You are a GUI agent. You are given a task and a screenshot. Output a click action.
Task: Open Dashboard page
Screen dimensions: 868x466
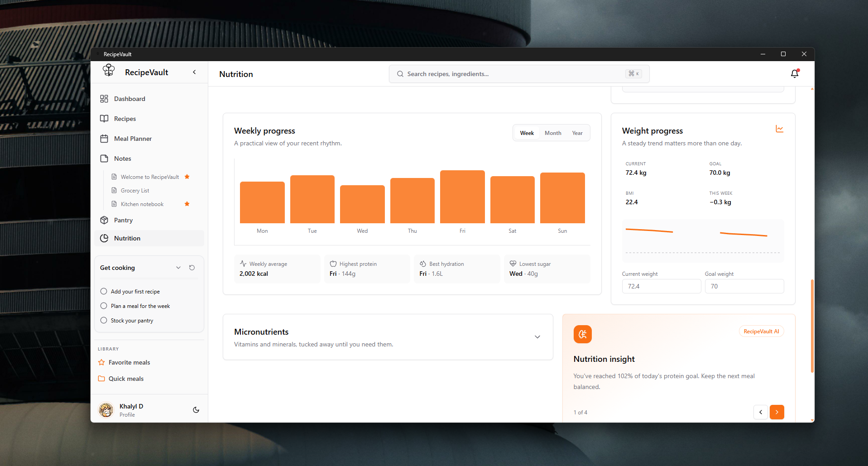click(x=149, y=99)
